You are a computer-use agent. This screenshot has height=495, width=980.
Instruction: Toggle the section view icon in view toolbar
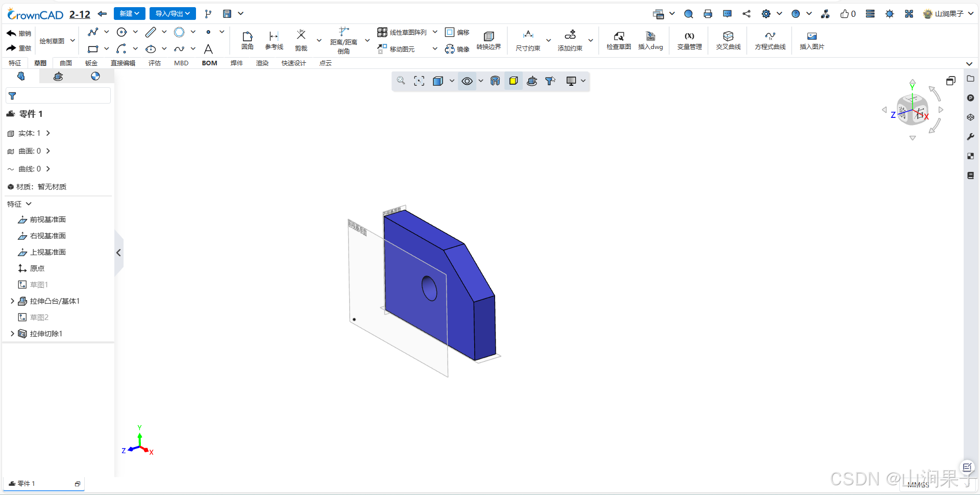click(x=495, y=81)
